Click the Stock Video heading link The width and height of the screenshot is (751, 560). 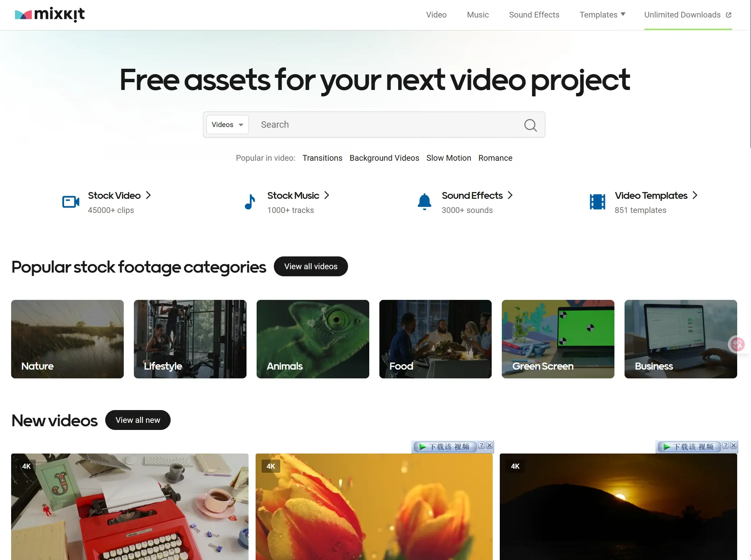(x=114, y=195)
